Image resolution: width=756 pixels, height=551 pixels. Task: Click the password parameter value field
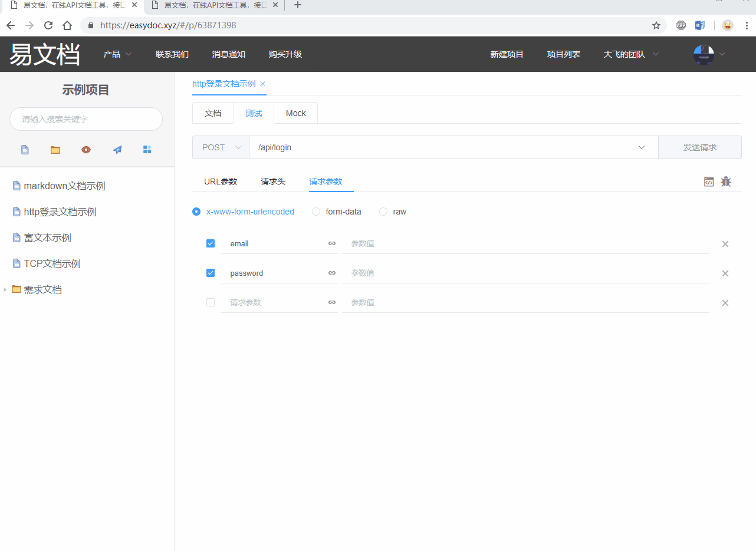point(525,273)
